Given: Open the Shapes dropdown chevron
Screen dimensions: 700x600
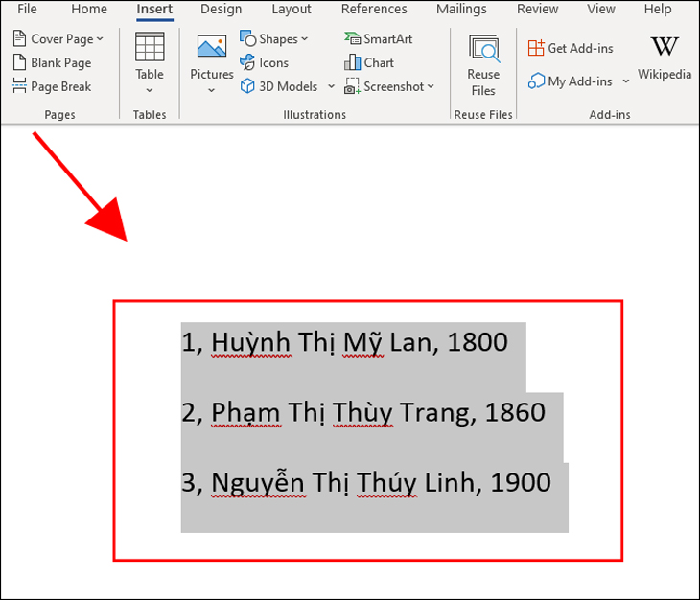Looking at the screenshot, I should (x=305, y=38).
